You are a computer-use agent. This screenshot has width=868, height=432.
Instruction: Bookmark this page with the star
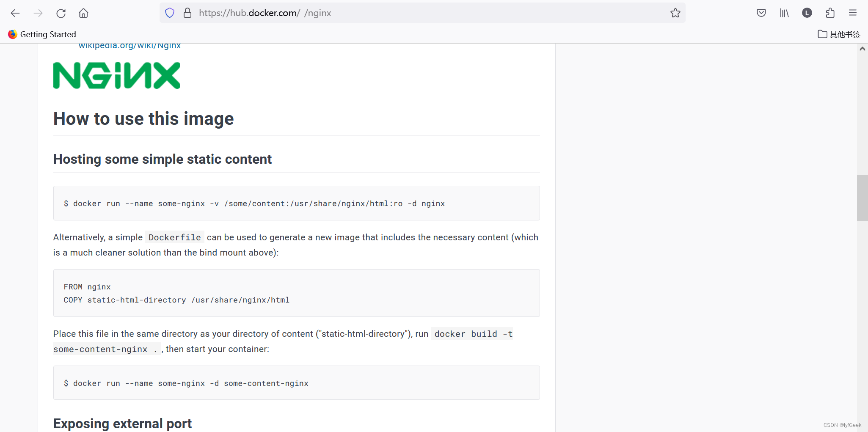[675, 13]
